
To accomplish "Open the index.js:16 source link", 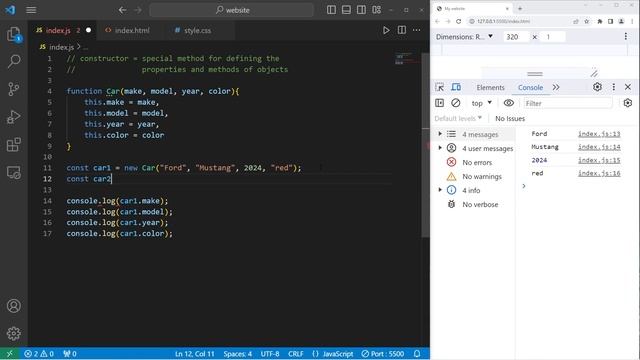I will [x=599, y=173].
